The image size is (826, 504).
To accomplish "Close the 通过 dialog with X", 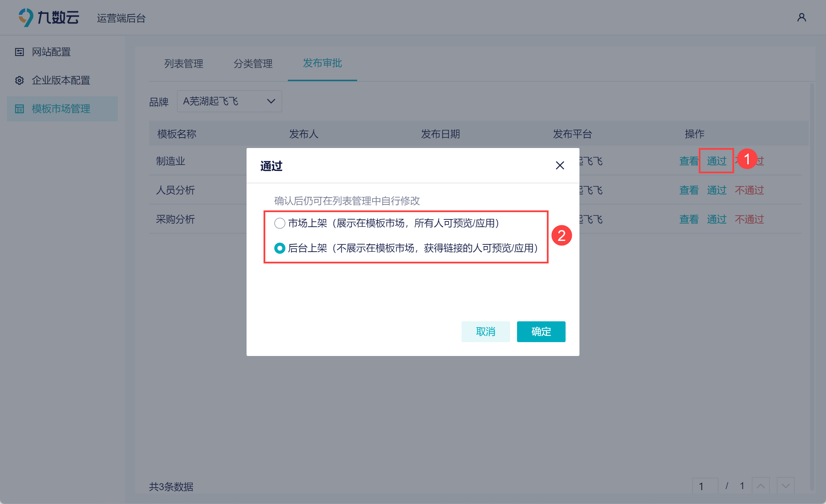I will coord(560,165).
